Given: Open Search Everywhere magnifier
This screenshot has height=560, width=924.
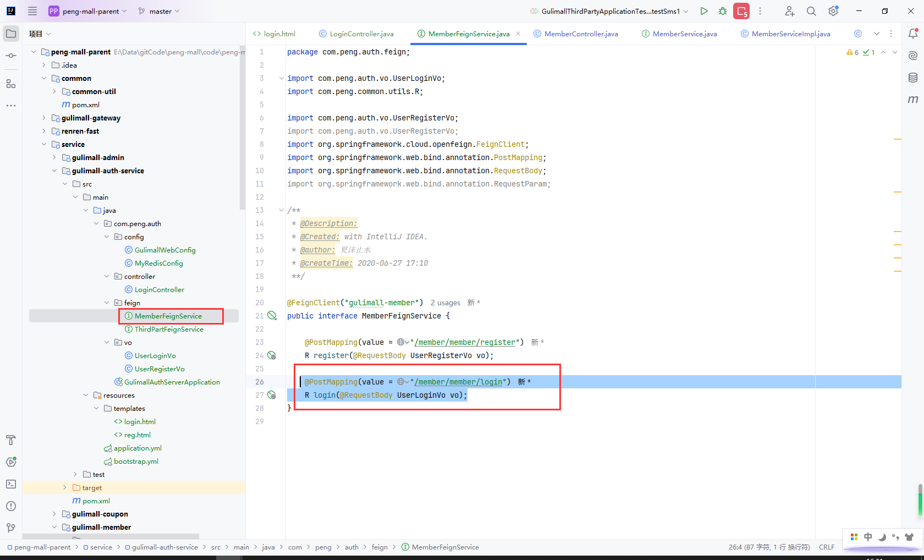Looking at the screenshot, I should [x=811, y=11].
